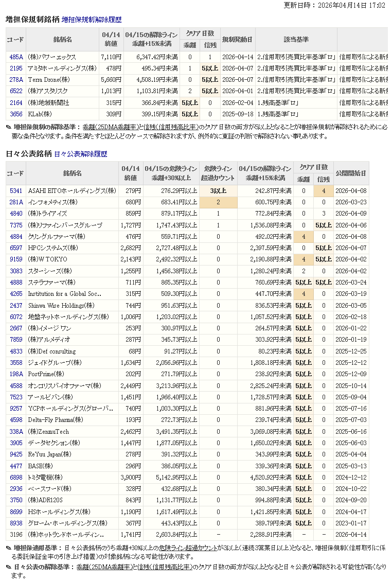
Task: Open code 4477 for BASE
Action: click(x=16, y=466)
